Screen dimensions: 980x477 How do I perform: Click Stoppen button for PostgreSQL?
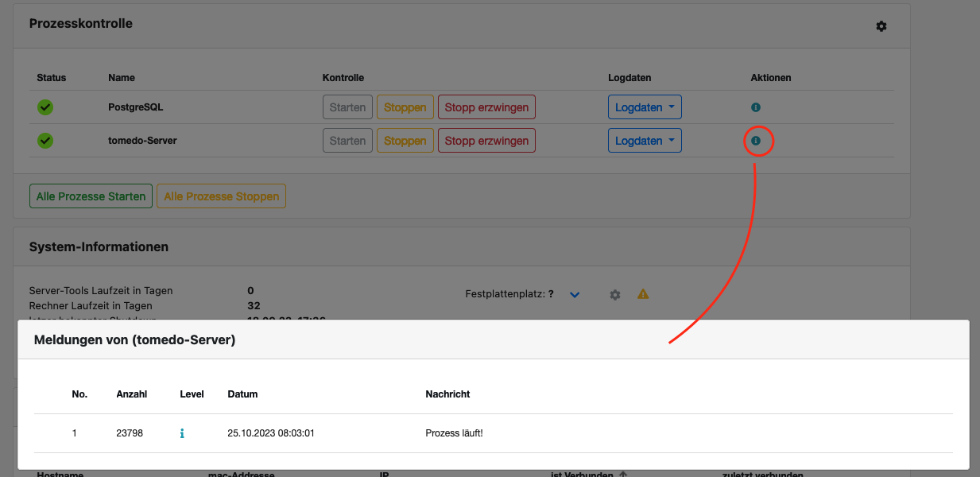pyautogui.click(x=405, y=107)
